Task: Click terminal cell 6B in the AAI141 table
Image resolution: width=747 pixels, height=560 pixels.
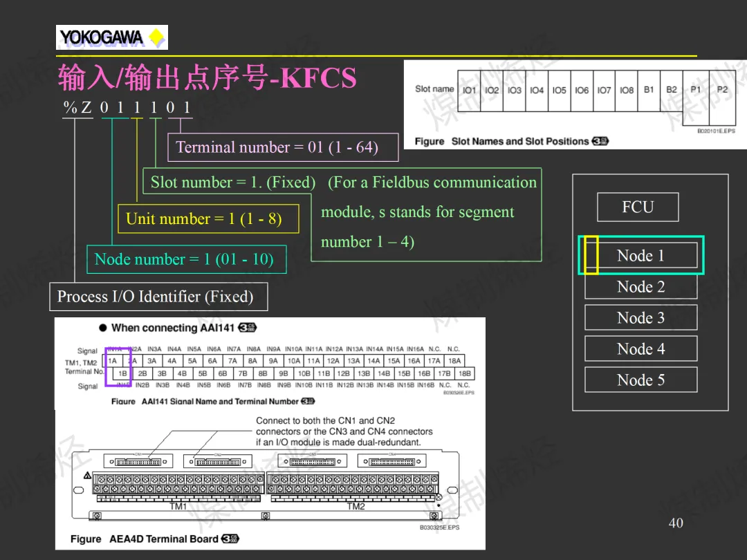Action: (x=223, y=374)
